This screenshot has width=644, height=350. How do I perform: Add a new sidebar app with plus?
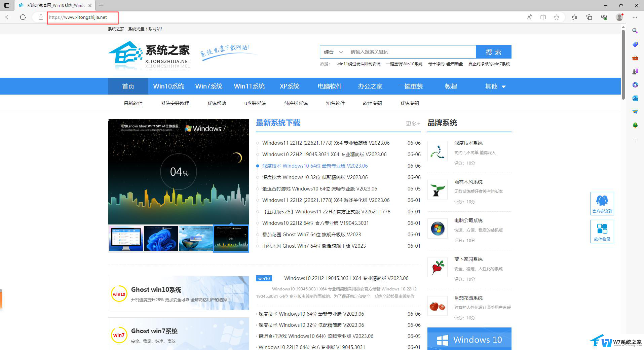point(635,140)
